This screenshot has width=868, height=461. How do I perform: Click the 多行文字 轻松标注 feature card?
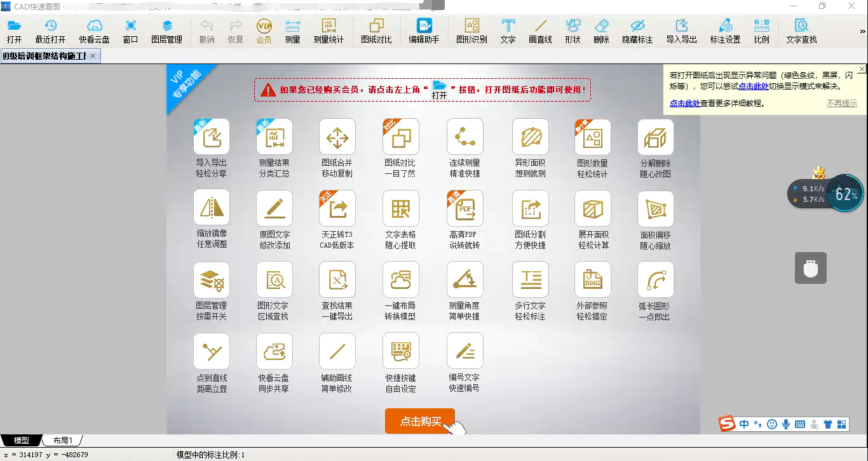point(531,291)
